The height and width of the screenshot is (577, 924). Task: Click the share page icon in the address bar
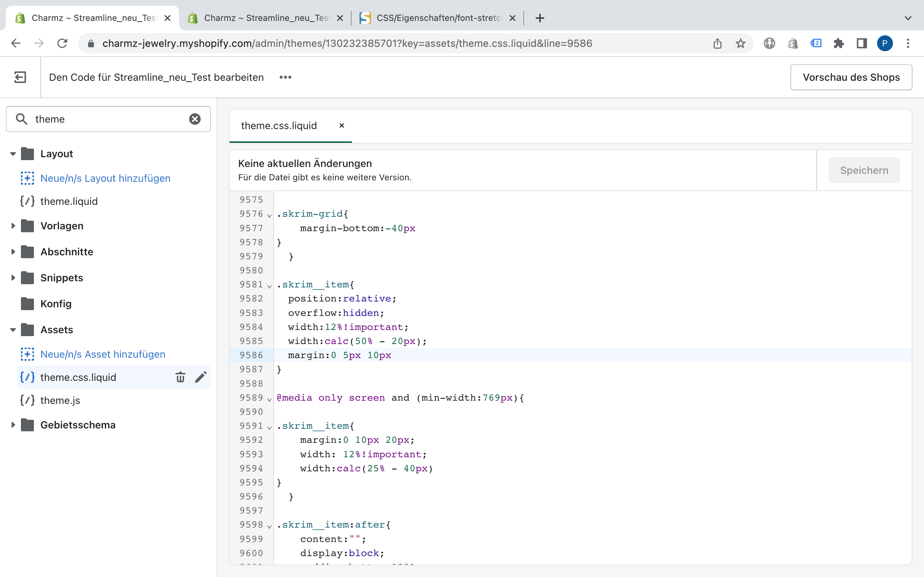pyautogui.click(x=718, y=43)
